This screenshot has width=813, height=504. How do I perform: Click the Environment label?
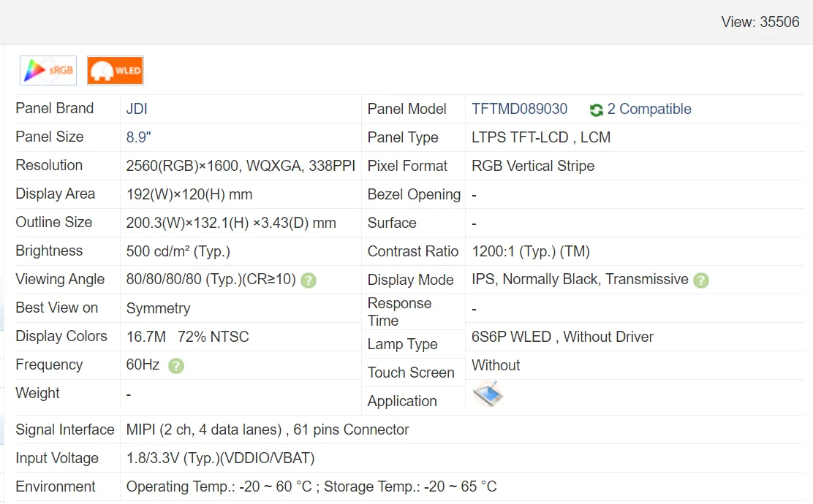56,486
